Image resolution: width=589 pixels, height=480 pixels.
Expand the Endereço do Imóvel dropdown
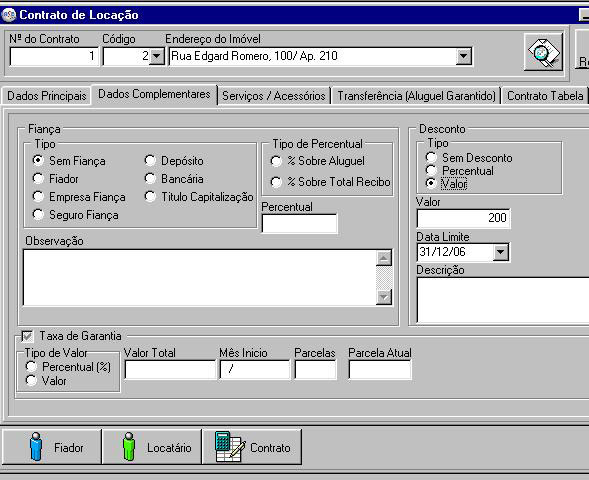pos(464,56)
